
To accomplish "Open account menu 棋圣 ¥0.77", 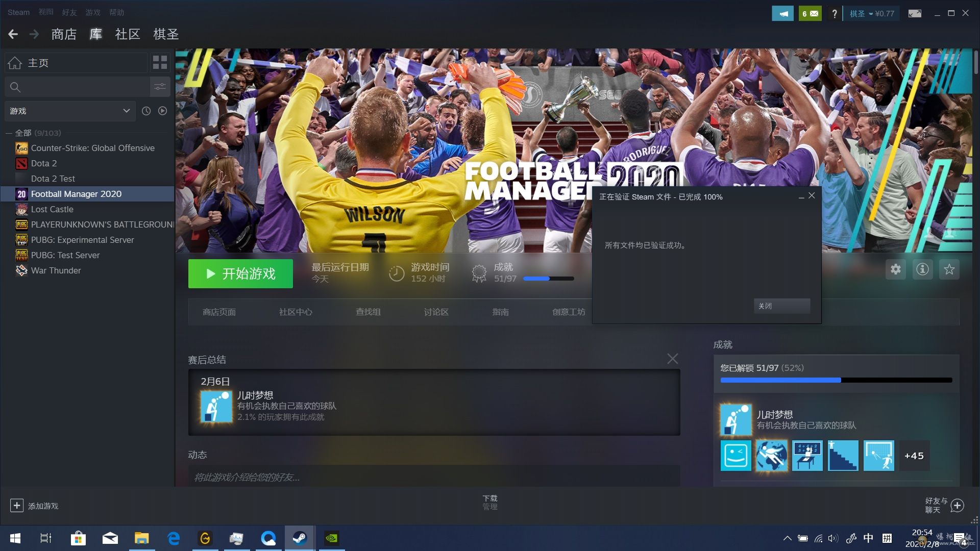I will 872,14.
